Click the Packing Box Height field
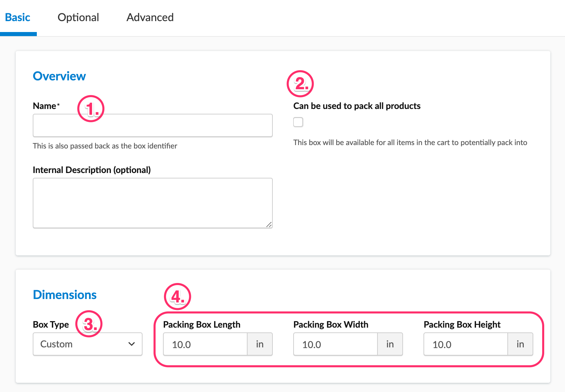 tap(465, 344)
